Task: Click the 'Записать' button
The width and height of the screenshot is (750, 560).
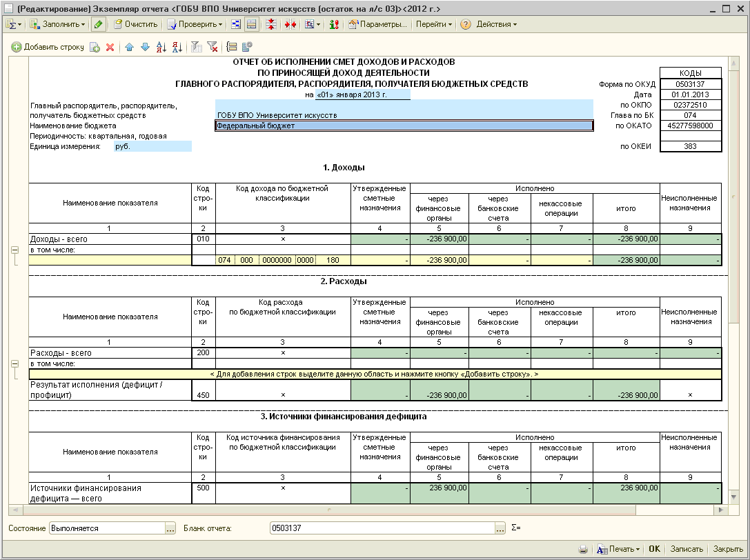Action: (x=687, y=549)
